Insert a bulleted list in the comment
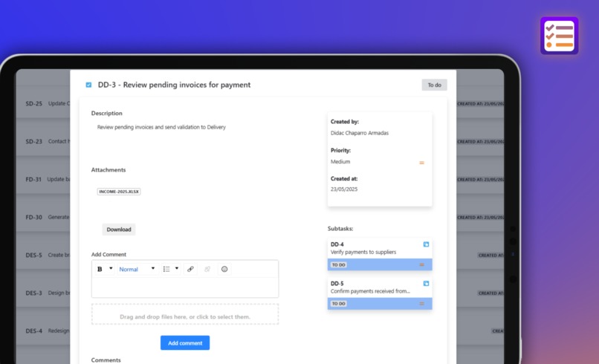Viewport: 599px width, 364px height. (166, 269)
